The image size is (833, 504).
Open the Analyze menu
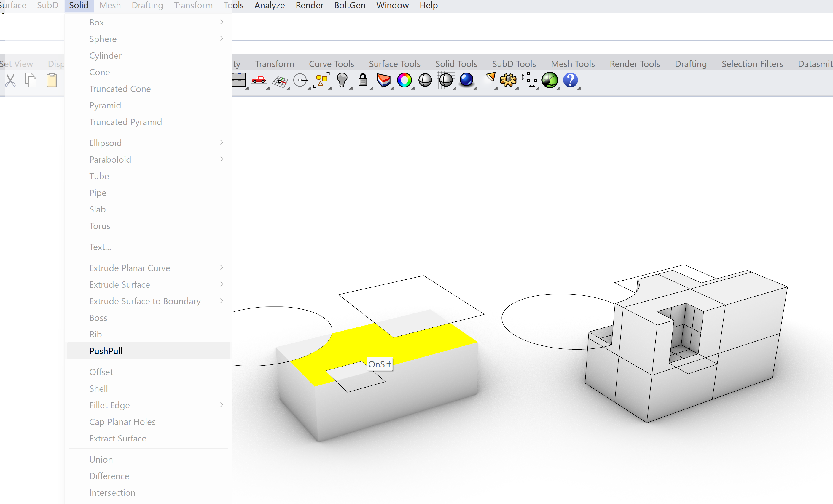coord(270,5)
